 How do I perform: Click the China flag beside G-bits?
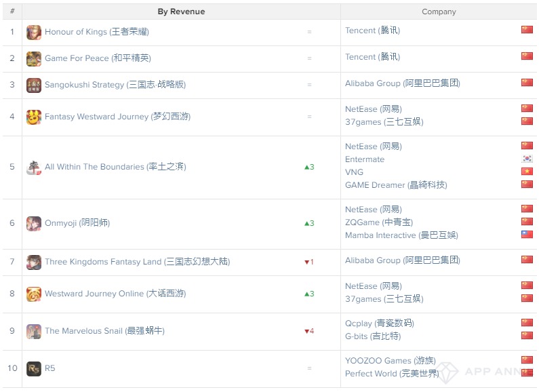coord(527,335)
